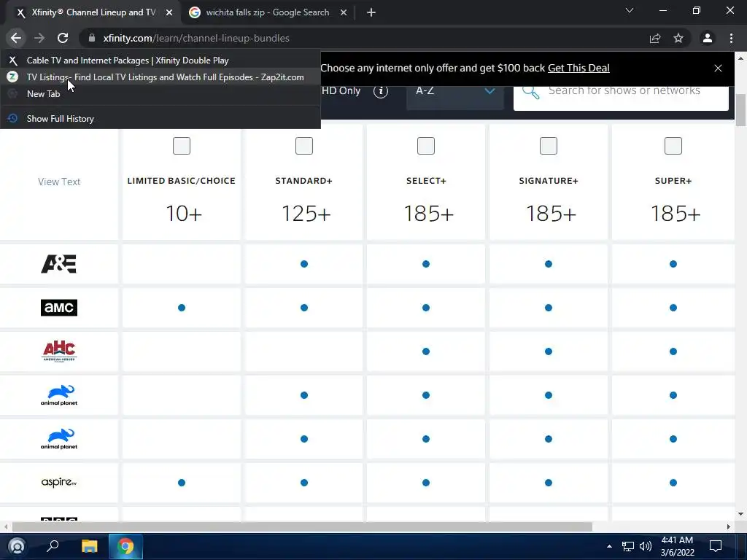This screenshot has width=747, height=560.
Task: Dismiss the internet offer banner
Action: tap(718, 68)
